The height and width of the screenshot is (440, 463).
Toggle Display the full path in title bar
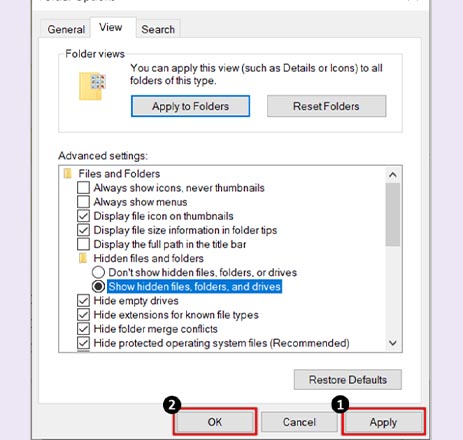(83, 244)
